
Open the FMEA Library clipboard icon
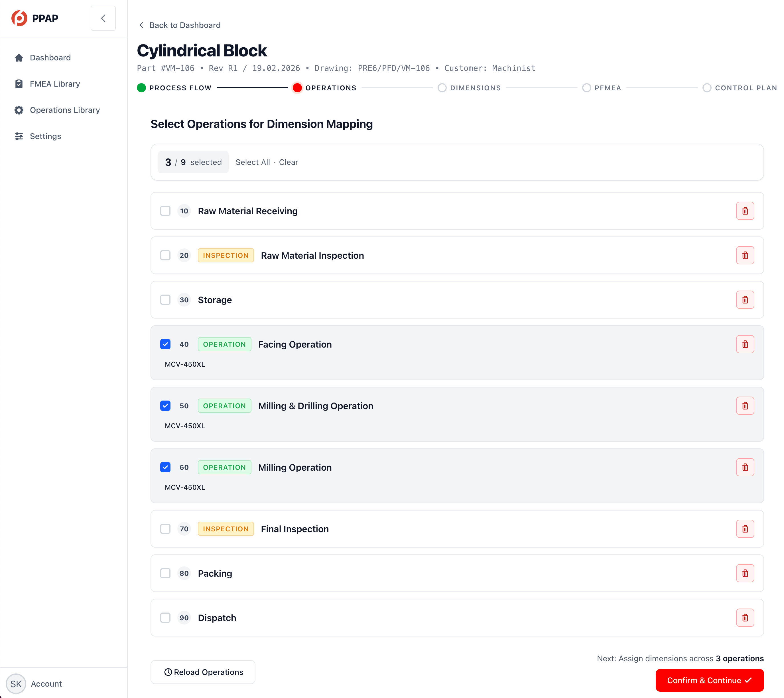(x=19, y=83)
